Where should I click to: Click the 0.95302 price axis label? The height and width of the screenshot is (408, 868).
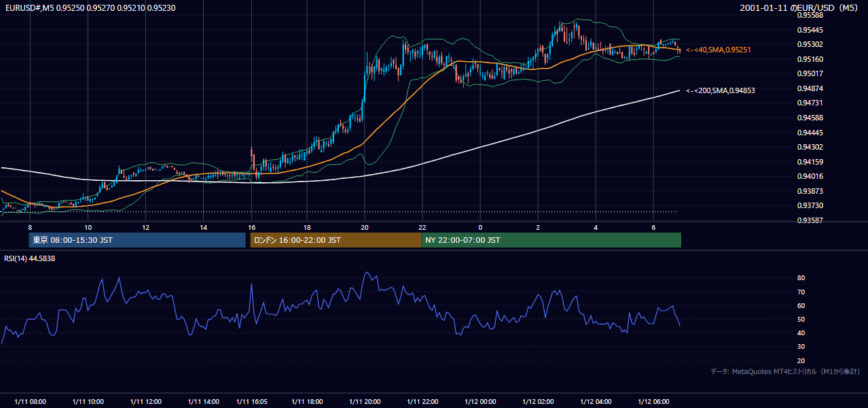click(810, 44)
